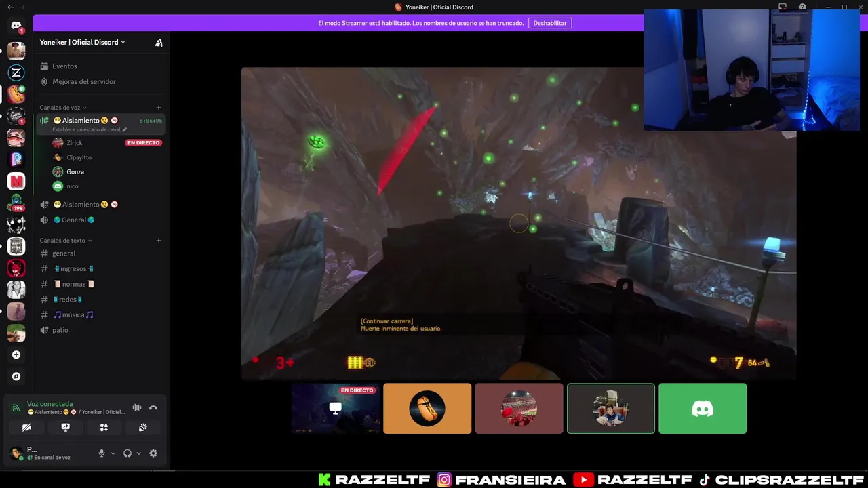Image resolution: width=868 pixels, height=488 pixels.
Task: Expand the Yoneiker | Oficial Discord server menu
Action: 83,42
